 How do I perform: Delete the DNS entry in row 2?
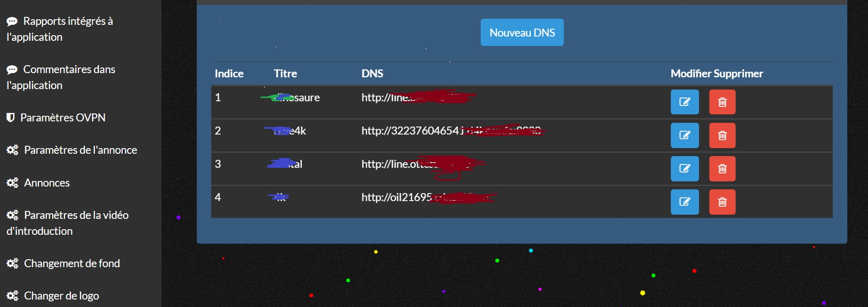click(722, 135)
